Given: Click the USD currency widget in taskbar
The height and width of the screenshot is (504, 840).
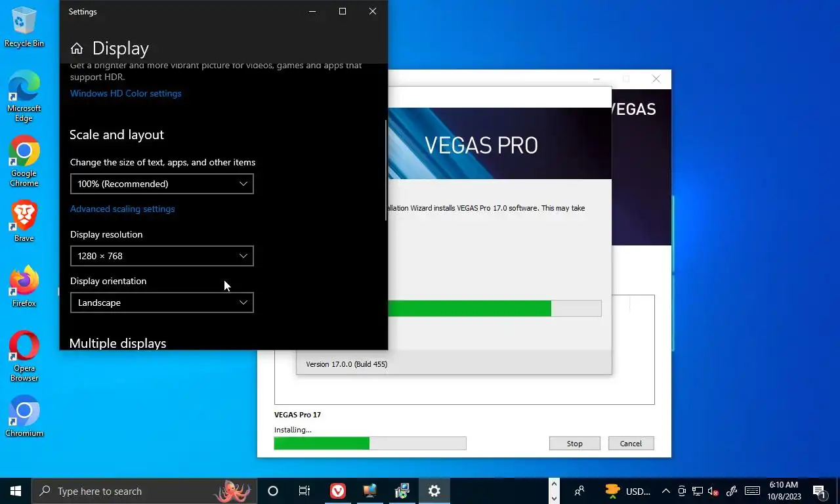Looking at the screenshot, I should pyautogui.click(x=628, y=491).
